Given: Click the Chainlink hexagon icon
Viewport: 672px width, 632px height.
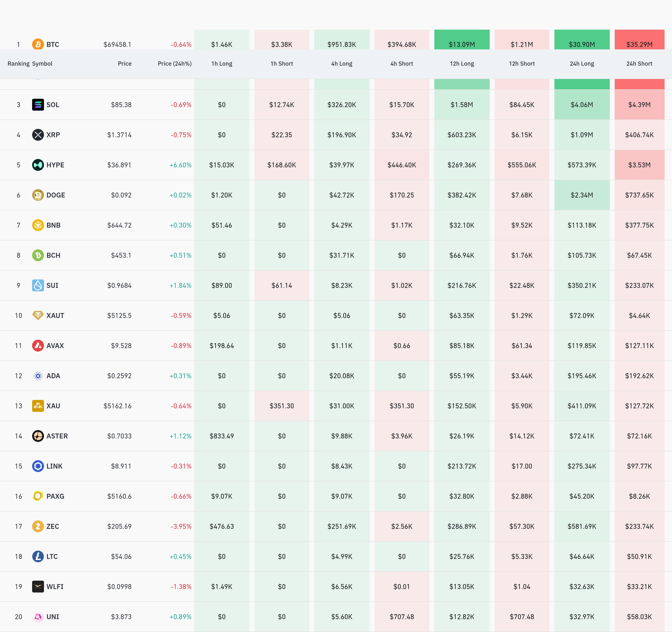Looking at the screenshot, I should [x=38, y=466].
